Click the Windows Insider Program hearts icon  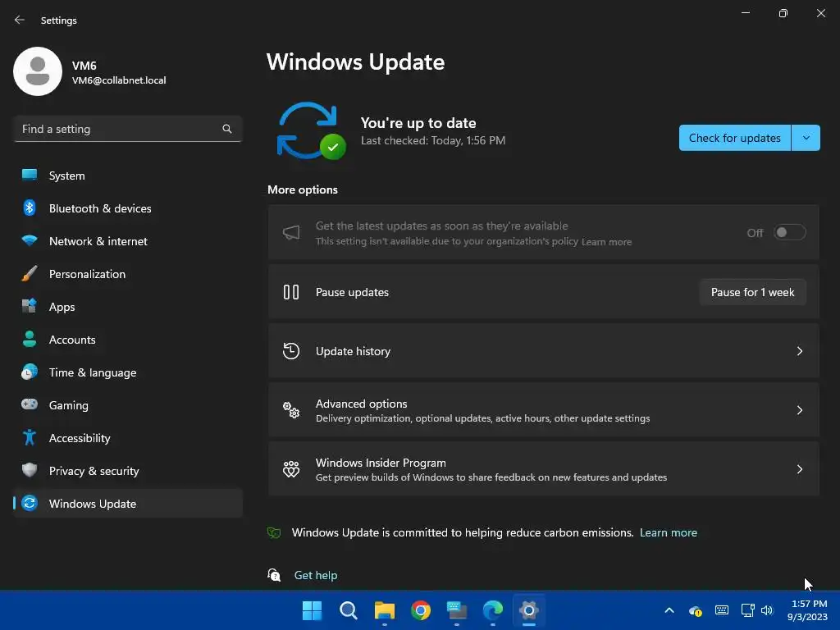[x=291, y=468]
